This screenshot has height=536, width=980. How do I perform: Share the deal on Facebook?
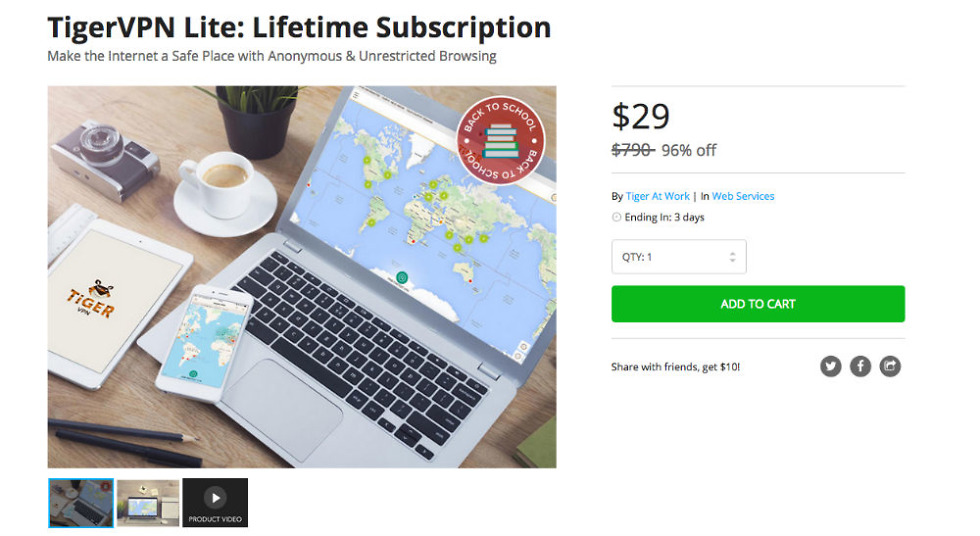(861, 366)
